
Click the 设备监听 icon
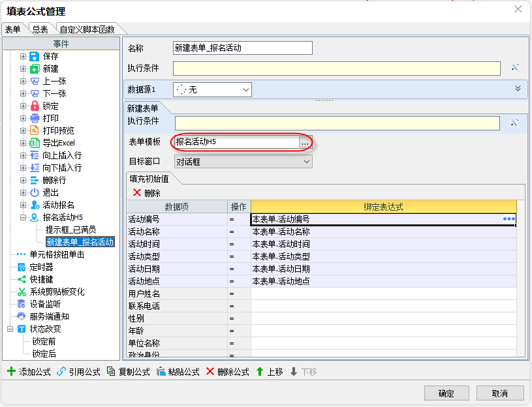[x=22, y=304]
